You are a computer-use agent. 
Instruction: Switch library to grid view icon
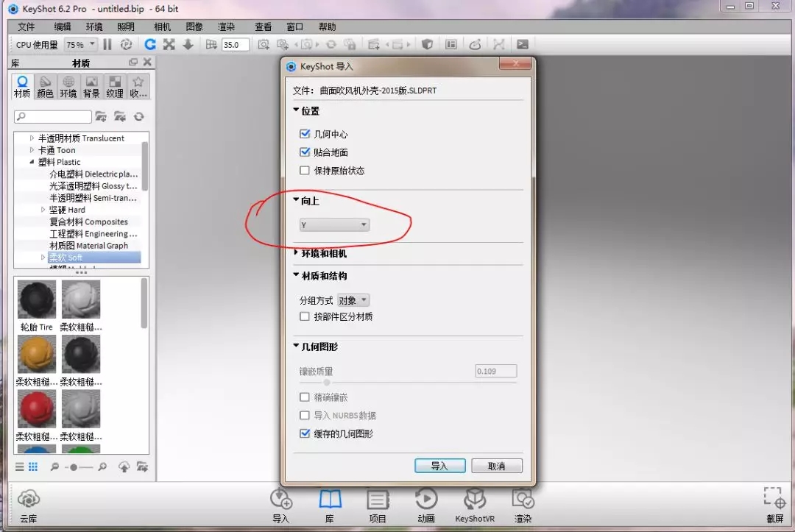pyautogui.click(x=33, y=467)
